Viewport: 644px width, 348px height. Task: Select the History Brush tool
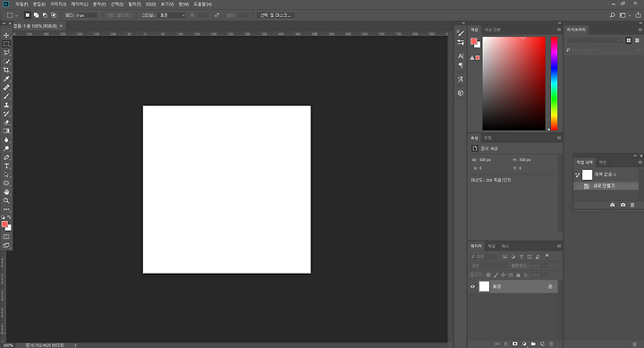(6, 114)
